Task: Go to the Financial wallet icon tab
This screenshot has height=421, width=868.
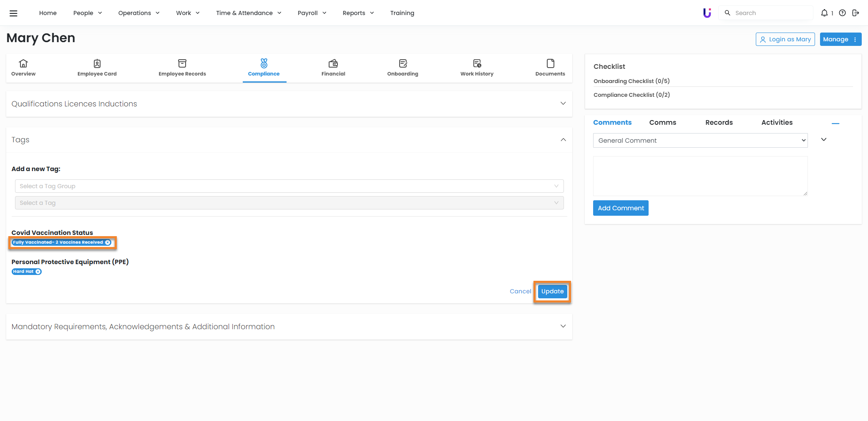Action: (333, 64)
